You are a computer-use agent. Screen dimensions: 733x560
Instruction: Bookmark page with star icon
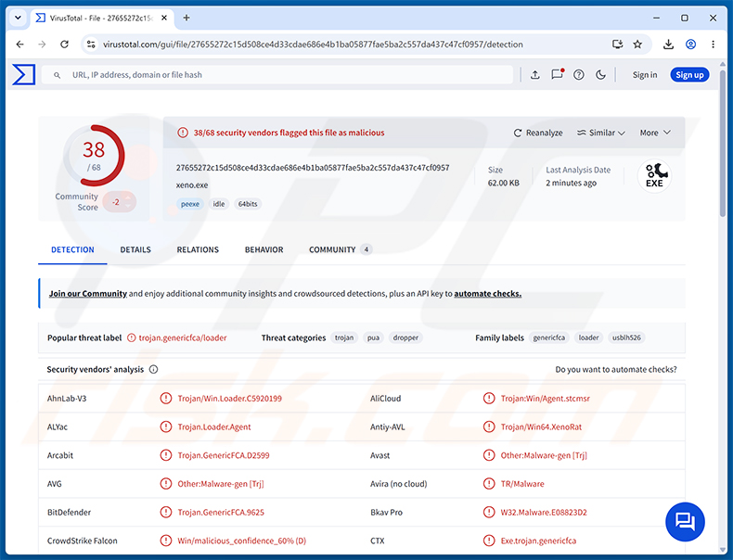(637, 45)
